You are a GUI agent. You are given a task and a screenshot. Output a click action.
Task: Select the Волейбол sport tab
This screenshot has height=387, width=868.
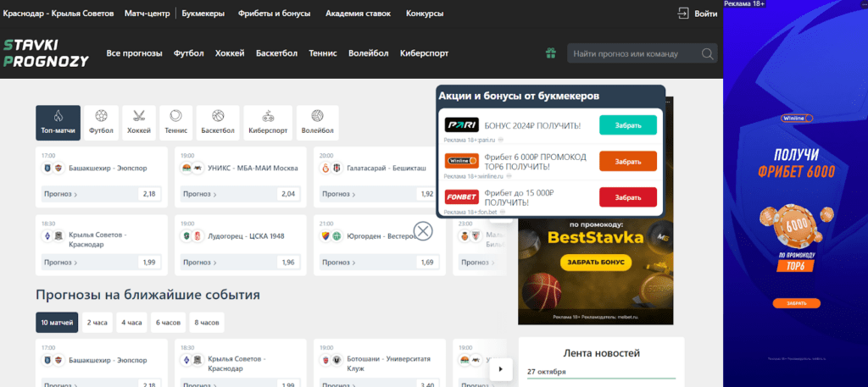tap(317, 123)
